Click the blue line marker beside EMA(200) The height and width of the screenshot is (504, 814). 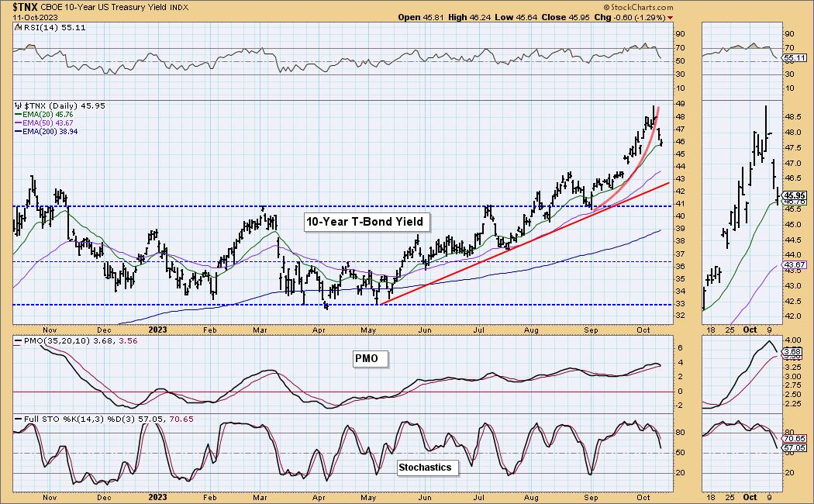coord(18,132)
